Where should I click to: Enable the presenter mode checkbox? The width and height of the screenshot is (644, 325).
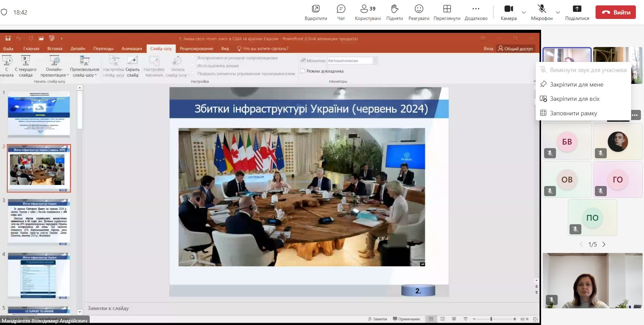pos(303,71)
